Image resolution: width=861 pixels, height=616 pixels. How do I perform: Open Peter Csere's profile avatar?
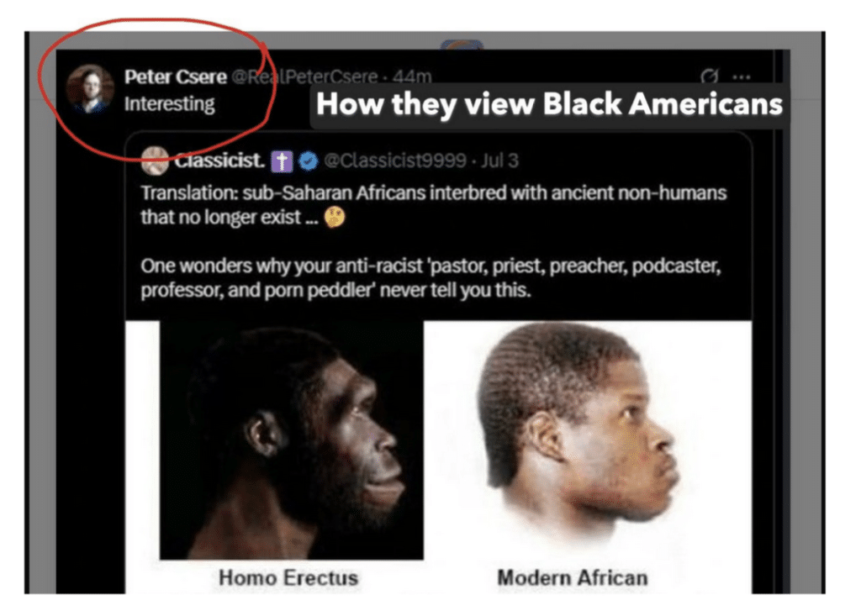pyautogui.click(x=90, y=89)
